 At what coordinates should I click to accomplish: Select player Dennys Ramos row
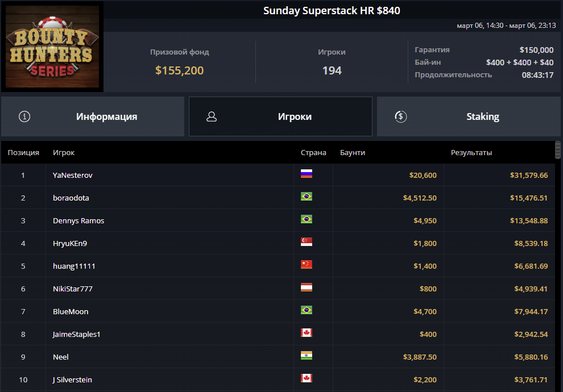(78, 220)
